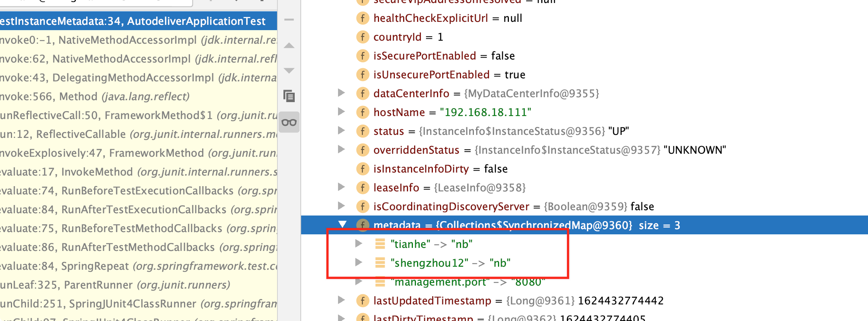868x321 pixels.
Task: Select the lastUpdatedTimestamp value 1624432774442
Action: pos(621,301)
